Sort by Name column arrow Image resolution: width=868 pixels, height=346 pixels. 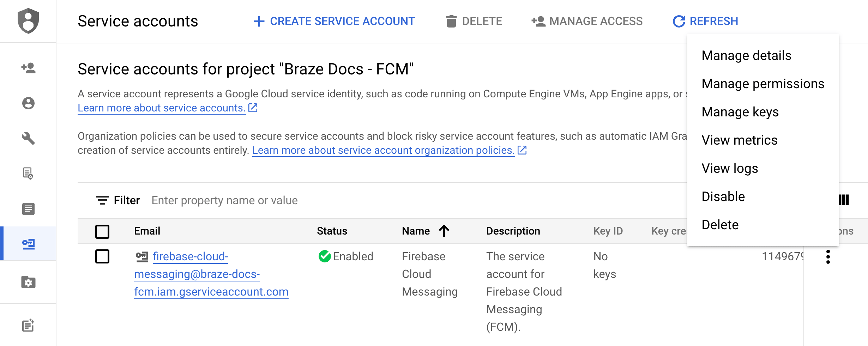[x=444, y=231]
